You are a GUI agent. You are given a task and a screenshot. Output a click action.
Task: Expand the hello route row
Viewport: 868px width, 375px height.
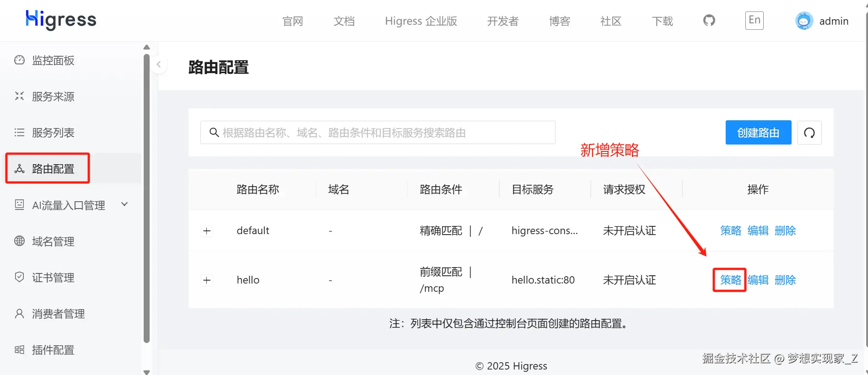207,280
